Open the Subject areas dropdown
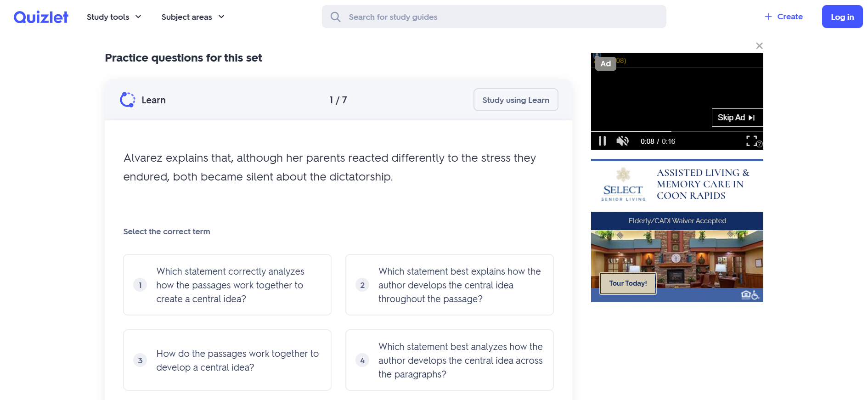Viewport: 868px width, 400px height. (x=186, y=17)
